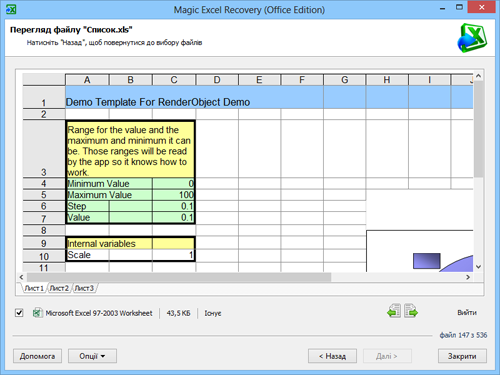Go to next file with green right arrow icon
The height and width of the screenshot is (375, 500).
tap(411, 311)
